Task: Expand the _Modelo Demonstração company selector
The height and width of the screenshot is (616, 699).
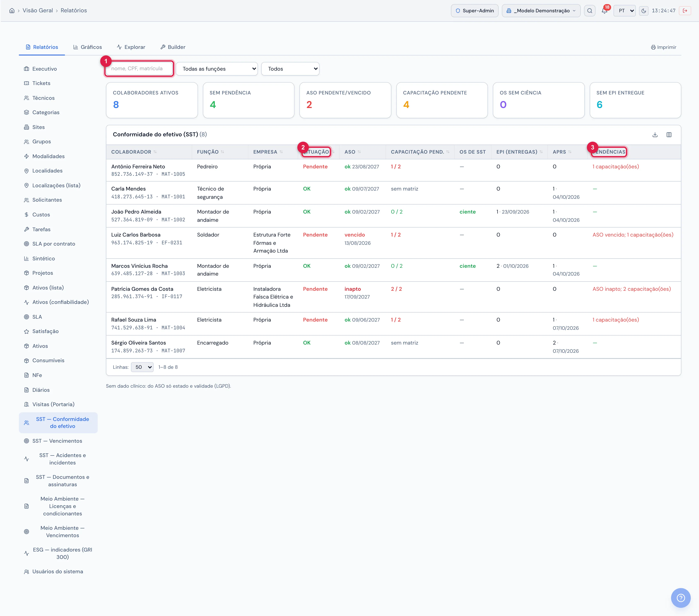Action: tap(541, 11)
